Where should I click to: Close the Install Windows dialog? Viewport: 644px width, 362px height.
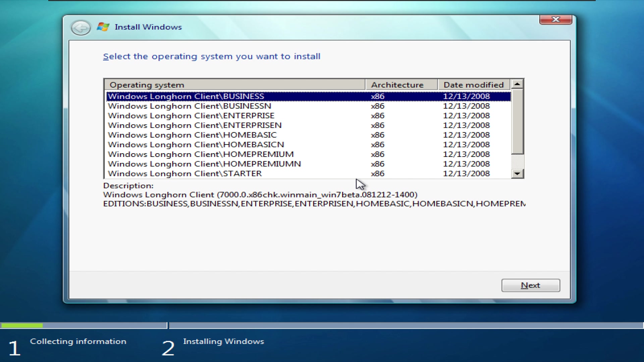(555, 19)
